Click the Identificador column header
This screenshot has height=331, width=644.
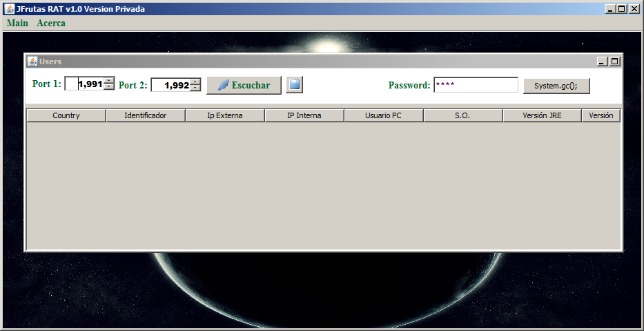coord(145,115)
